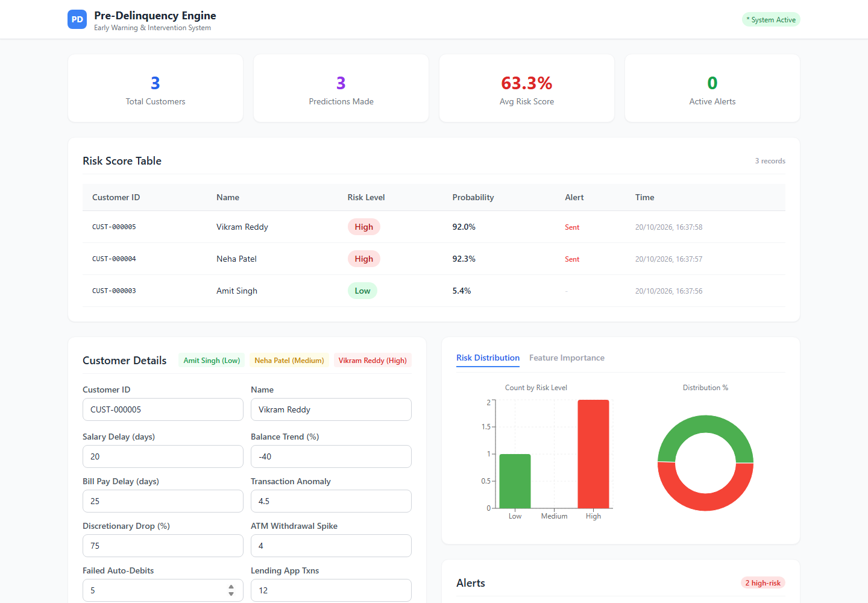Click the Active Alerts stat card
The width and height of the screenshot is (868, 603).
712,89
